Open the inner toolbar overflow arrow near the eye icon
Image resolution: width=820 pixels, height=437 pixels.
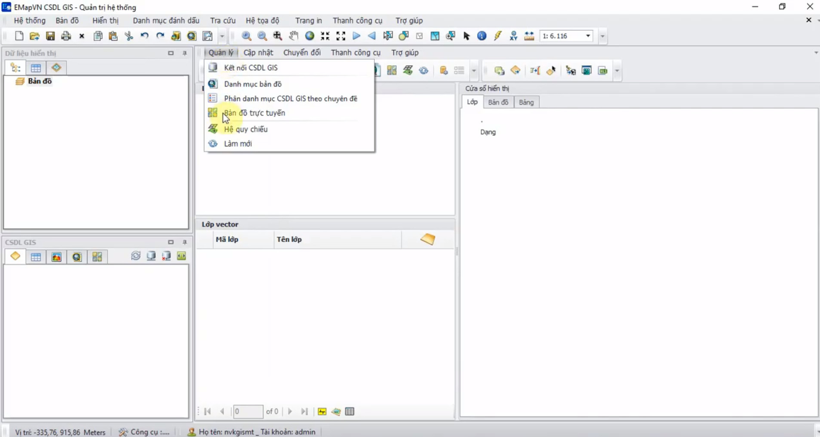(474, 71)
